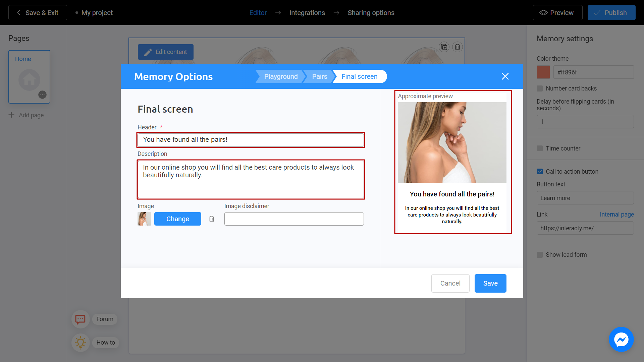Click the Header text input field
Viewport: 644px width, 362px height.
[250, 139]
